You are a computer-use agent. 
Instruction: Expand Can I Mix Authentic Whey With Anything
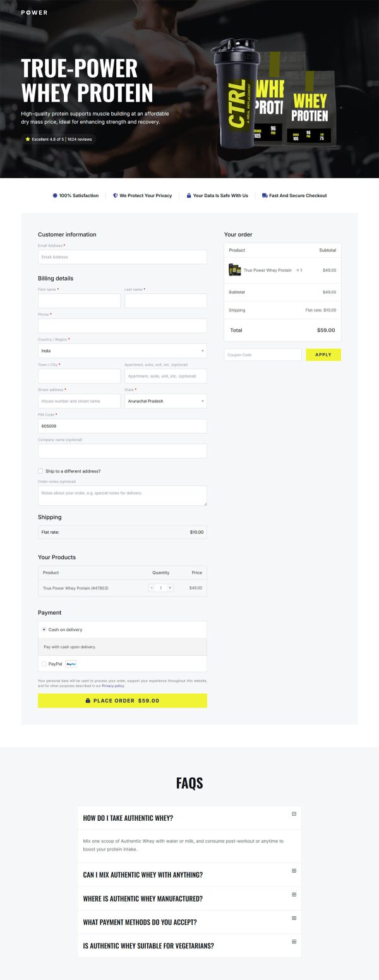[294, 871]
